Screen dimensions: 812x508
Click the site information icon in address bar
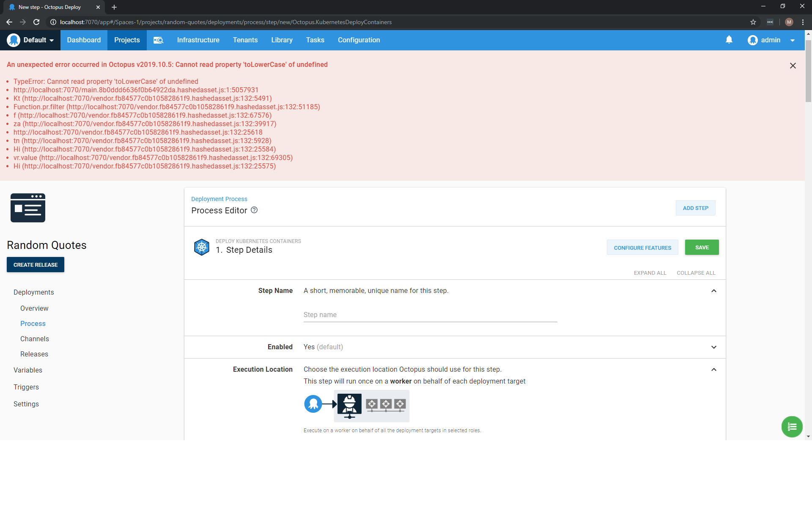(53, 22)
